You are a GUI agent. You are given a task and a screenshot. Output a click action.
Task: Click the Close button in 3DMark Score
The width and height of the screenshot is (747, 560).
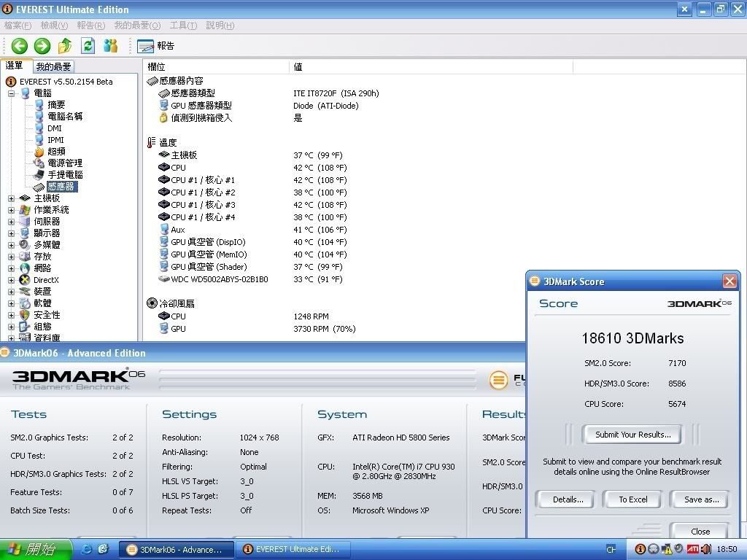click(700, 531)
